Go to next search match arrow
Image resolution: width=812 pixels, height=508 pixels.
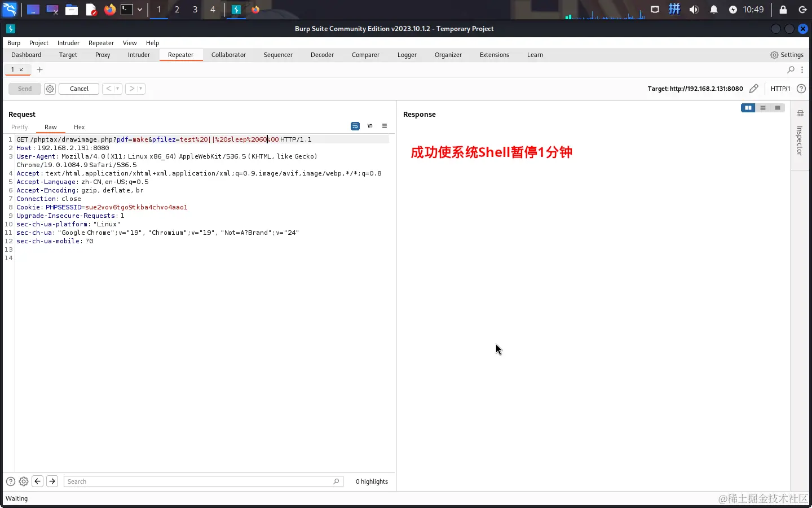[52, 481]
